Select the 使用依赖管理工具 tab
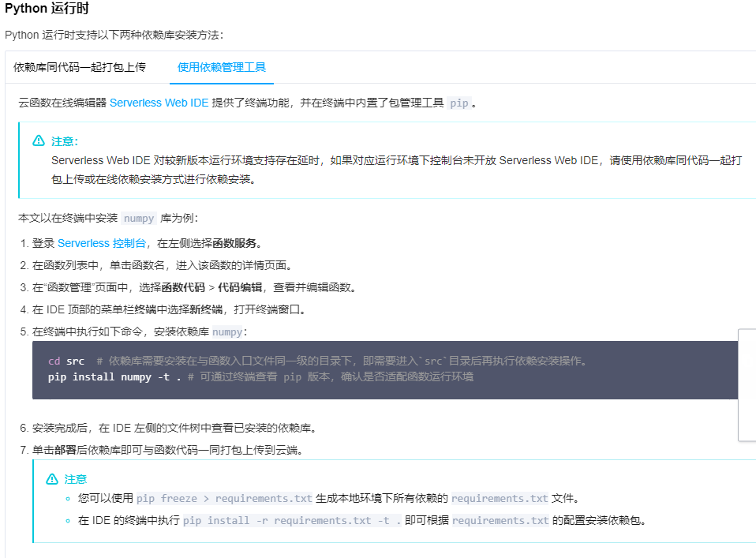 coord(221,69)
